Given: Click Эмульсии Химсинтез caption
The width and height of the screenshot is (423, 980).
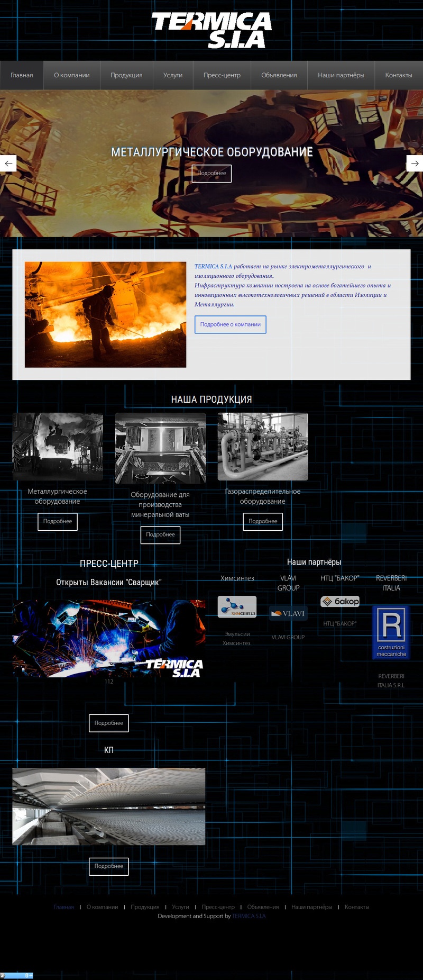Looking at the screenshot, I should [x=237, y=639].
